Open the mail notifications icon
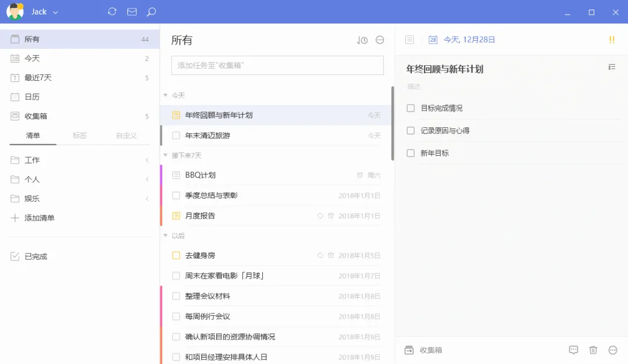Screen dimensions: 628x364 [132, 12]
